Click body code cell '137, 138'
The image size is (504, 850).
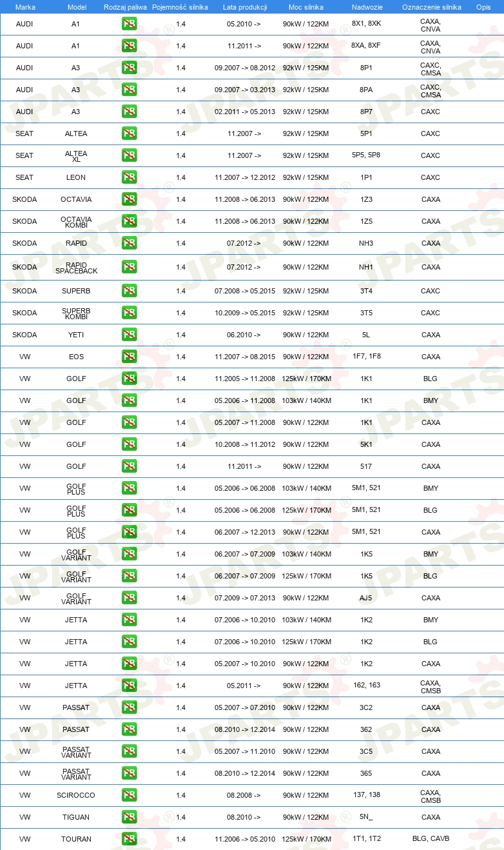367,795
